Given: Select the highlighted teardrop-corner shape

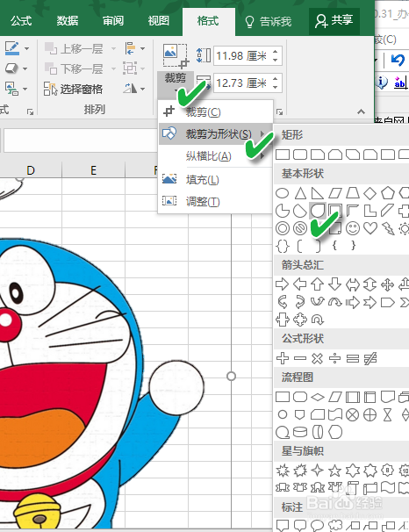Looking at the screenshot, I should pyautogui.click(x=318, y=211).
